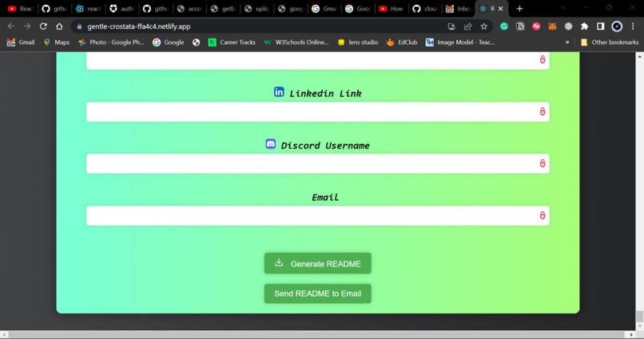
Task: Click share page icon in address bar
Action: [467, 26]
